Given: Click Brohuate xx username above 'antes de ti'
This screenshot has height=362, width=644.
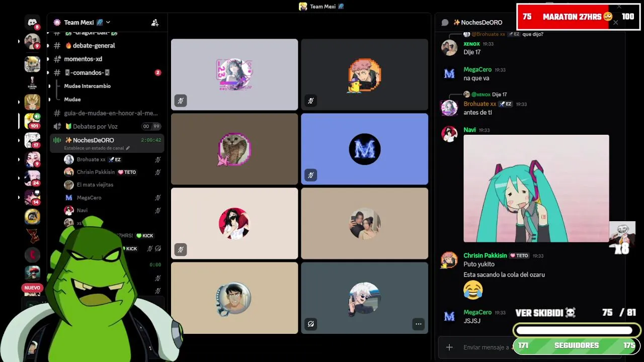Looking at the screenshot, I should tap(479, 104).
